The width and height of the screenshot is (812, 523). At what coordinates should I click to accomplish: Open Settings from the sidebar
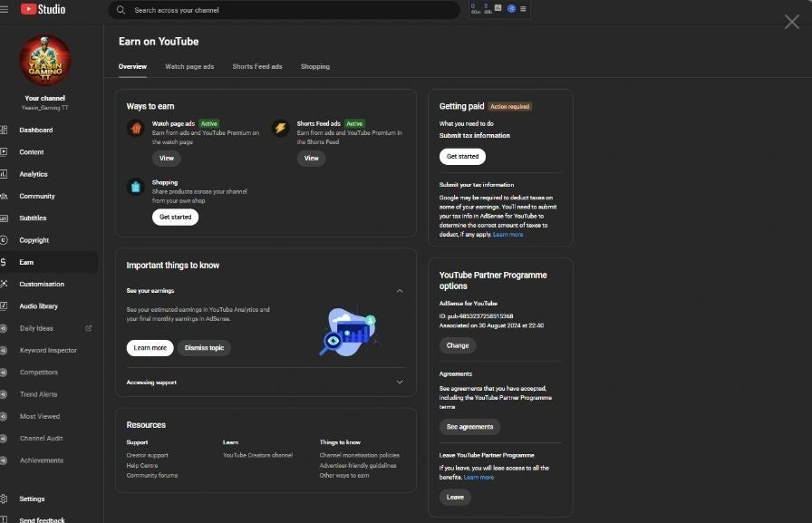tap(32, 499)
